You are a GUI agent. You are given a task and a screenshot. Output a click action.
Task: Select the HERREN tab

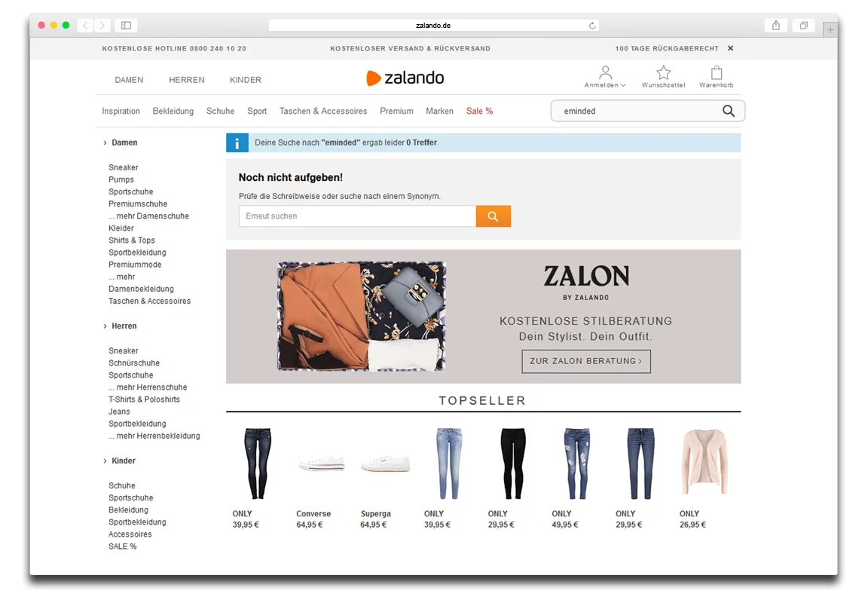pos(187,80)
